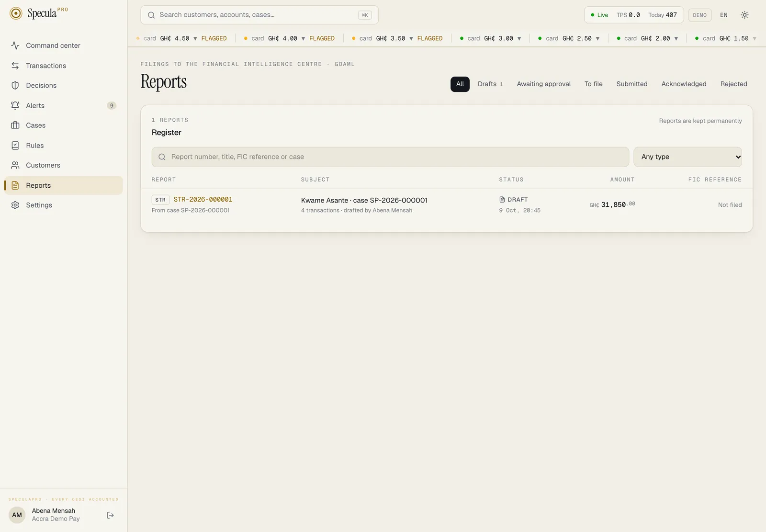The width and height of the screenshot is (766, 532).
Task: Select the All reports tab
Action: [x=460, y=84]
